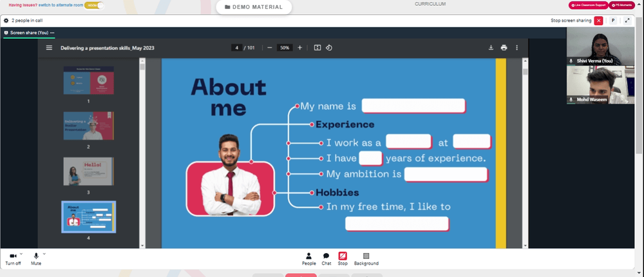Open the Chat panel
This screenshot has height=277, width=644.
click(326, 259)
